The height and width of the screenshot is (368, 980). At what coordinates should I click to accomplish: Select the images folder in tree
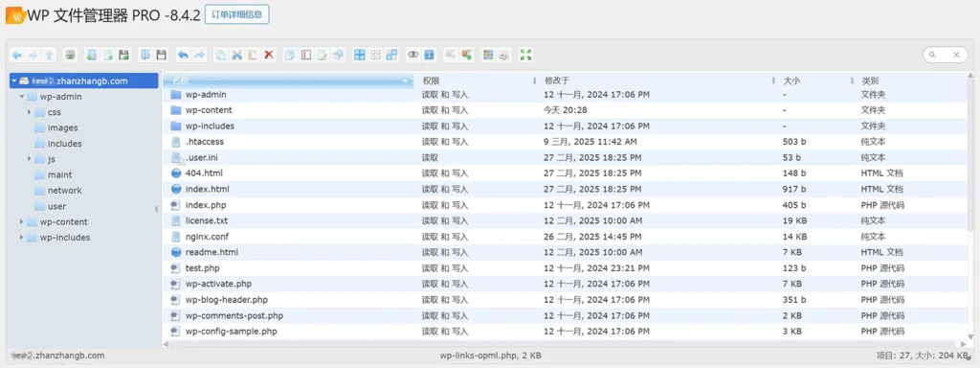click(56, 127)
